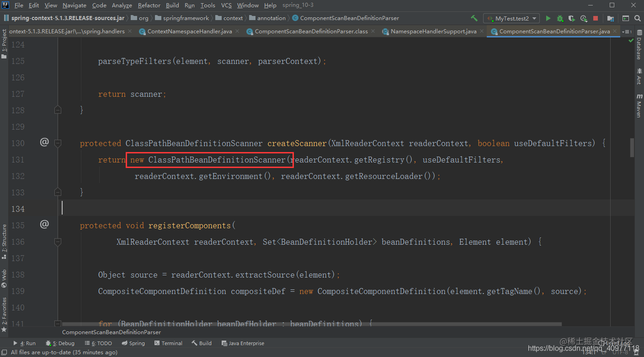644x357 pixels.
Task: Close the ComponentScanBeanDefinitionParser.java tab
Action: (x=615, y=31)
